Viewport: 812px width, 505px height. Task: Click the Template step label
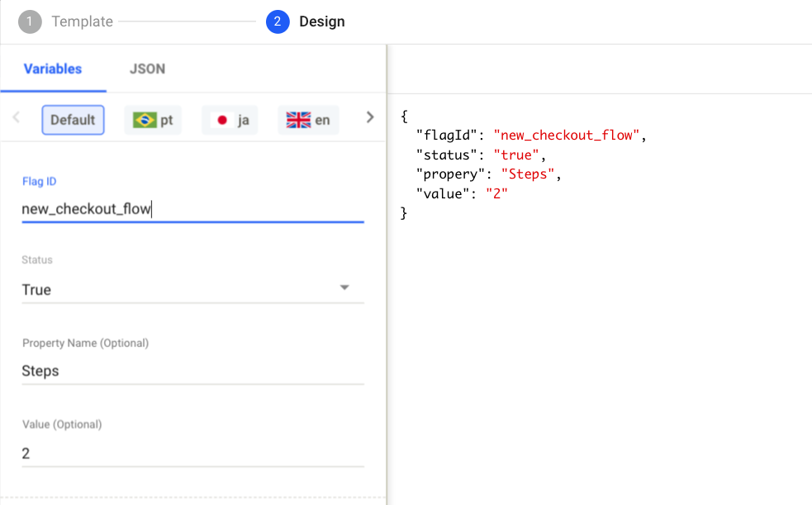[x=82, y=21]
